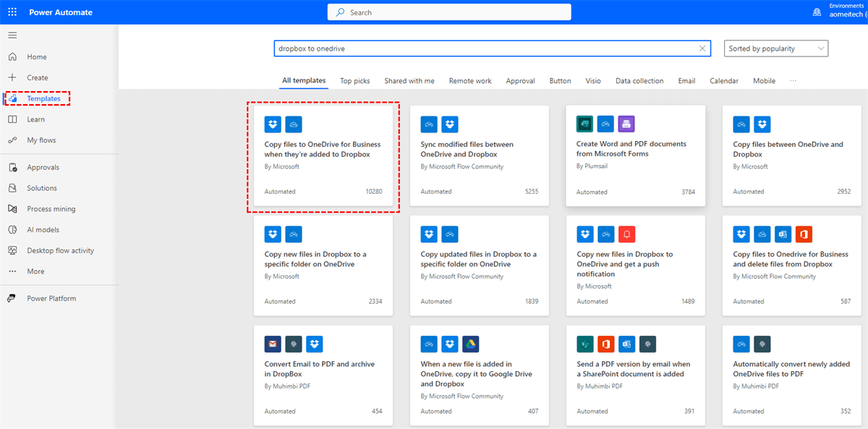Click the 10280 usage count
868x429 pixels.
coord(373,192)
